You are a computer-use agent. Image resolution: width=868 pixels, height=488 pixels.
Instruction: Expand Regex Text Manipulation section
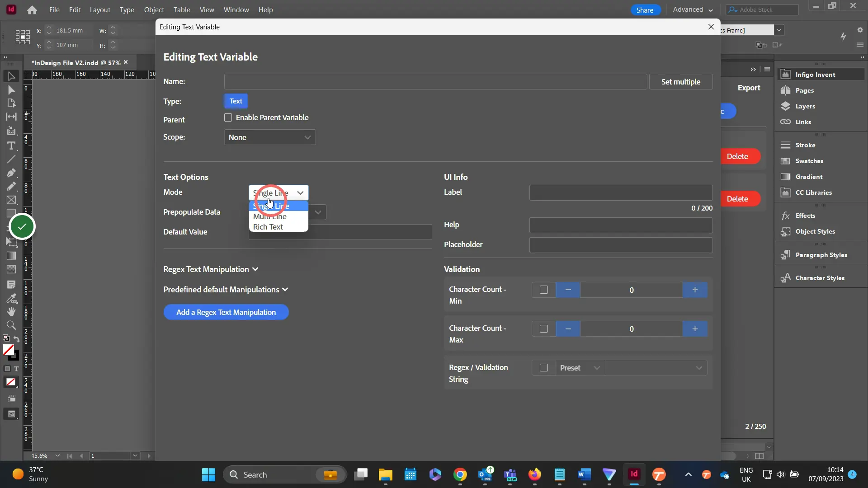point(211,269)
